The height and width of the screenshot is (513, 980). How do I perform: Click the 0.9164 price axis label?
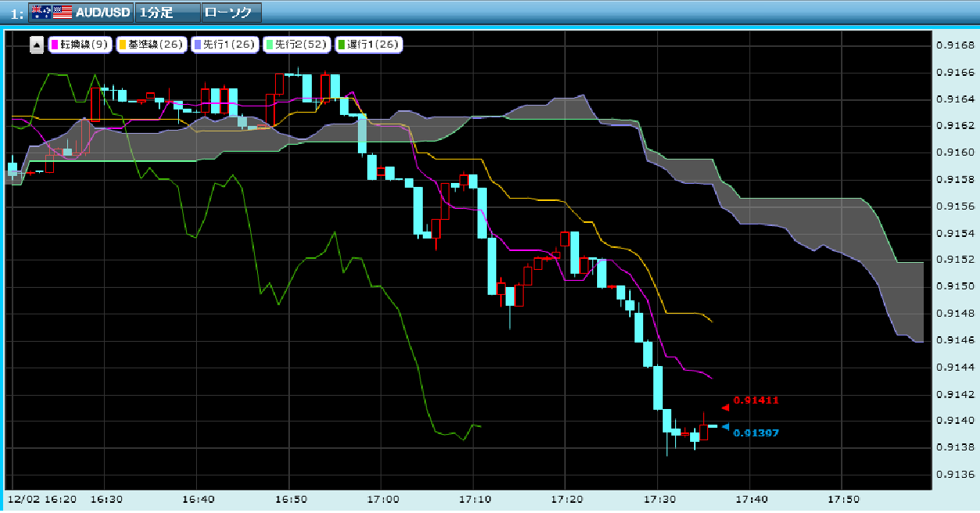956,99
